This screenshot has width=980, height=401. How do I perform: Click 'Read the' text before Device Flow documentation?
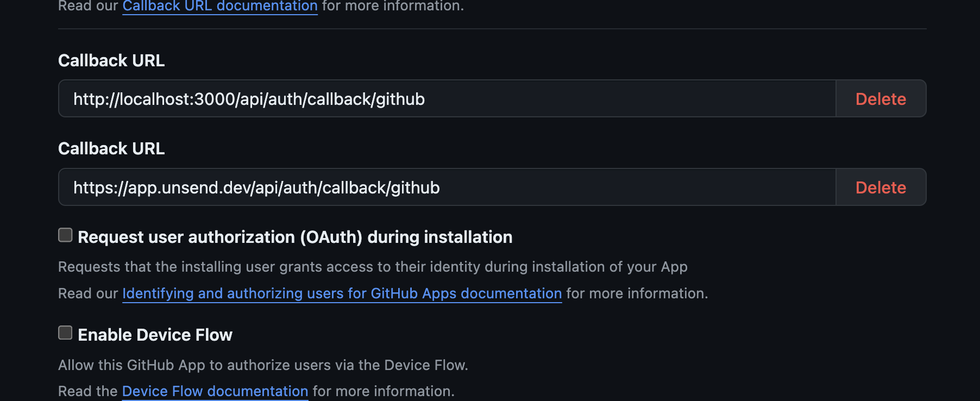coord(87,391)
